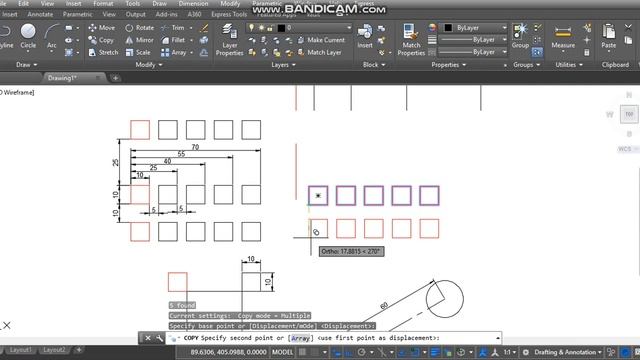Switch to the Output ribbon tab

click(136, 14)
